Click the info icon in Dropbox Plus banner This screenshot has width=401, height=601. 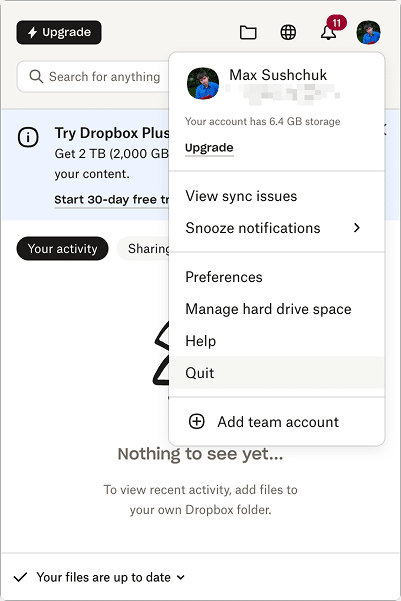coord(28,137)
